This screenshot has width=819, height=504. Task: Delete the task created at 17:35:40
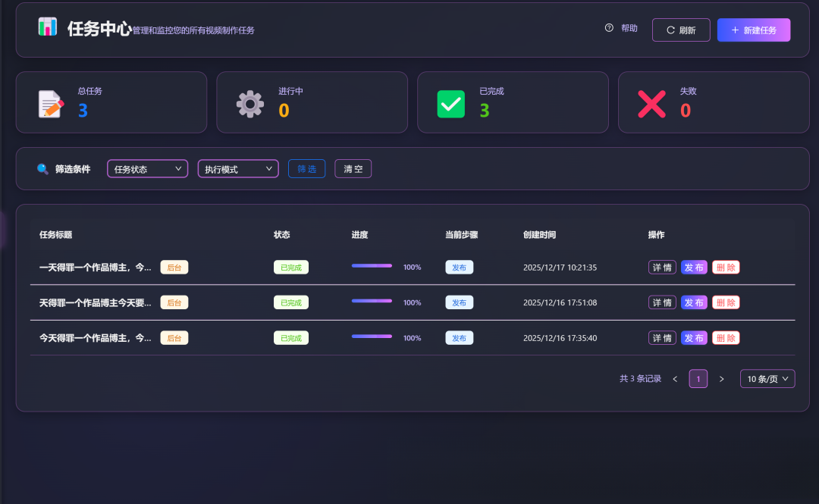(726, 338)
